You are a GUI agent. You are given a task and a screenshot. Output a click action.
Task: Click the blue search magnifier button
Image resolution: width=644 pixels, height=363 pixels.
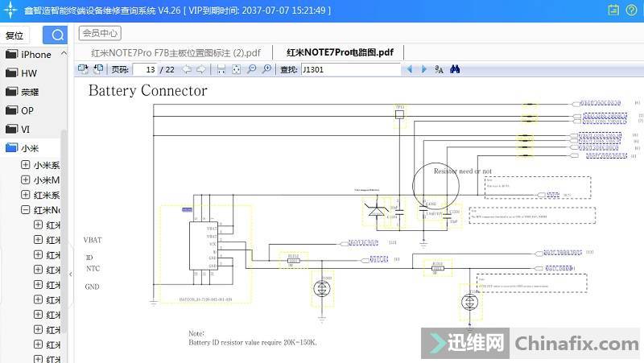[x=56, y=35]
